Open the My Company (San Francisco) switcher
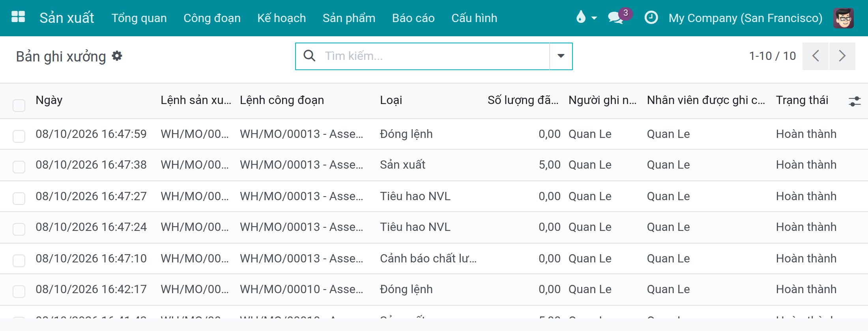This screenshot has height=331, width=868. (745, 18)
